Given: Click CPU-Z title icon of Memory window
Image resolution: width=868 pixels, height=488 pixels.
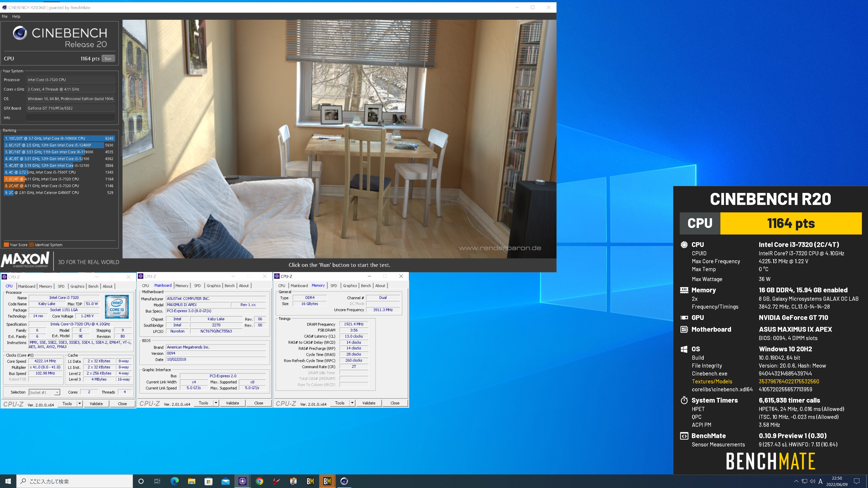Looking at the screenshot, I should (277, 276).
